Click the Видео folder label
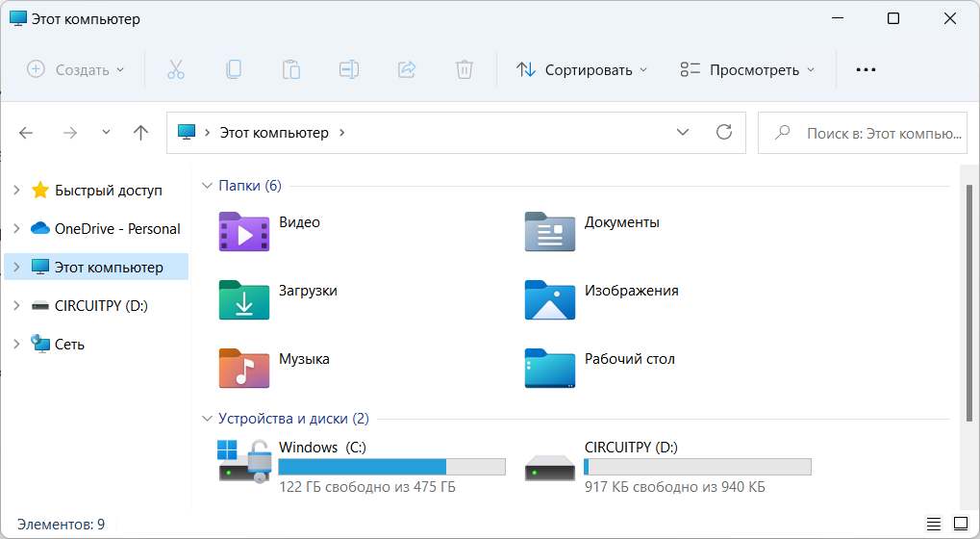The height and width of the screenshot is (539, 980). (x=299, y=222)
